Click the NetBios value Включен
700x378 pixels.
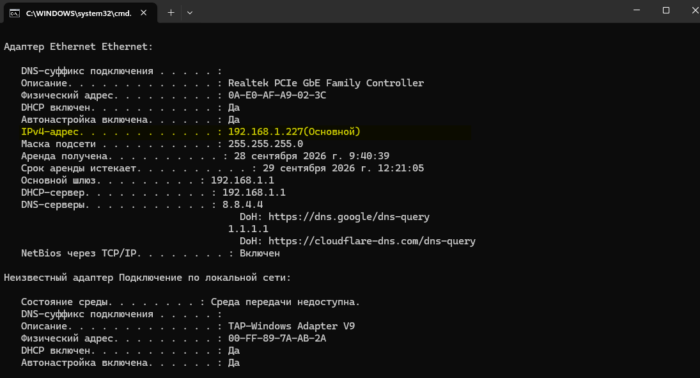pos(260,253)
